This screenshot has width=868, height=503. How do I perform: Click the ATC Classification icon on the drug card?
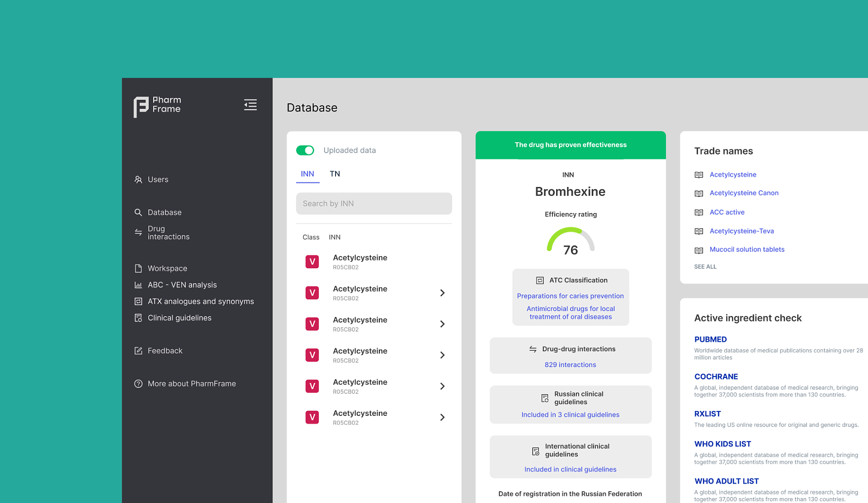tap(539, 280)
